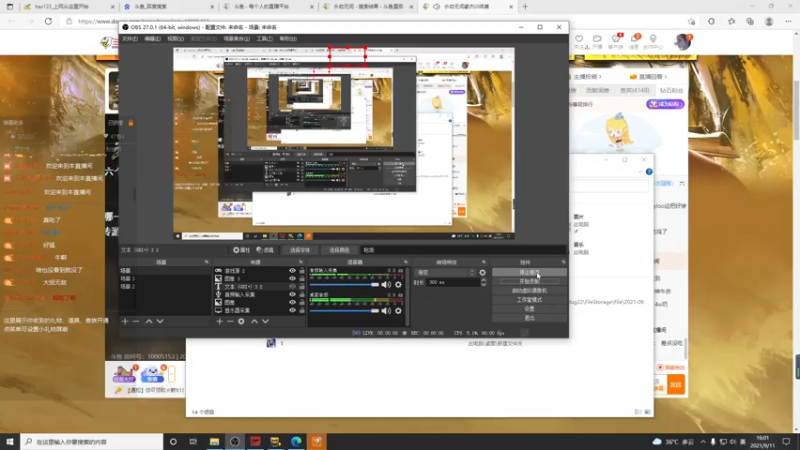The width and height of the screenshot is (800, 450).
Task: Click the Edge profile avatar icon
Action: 769,21
